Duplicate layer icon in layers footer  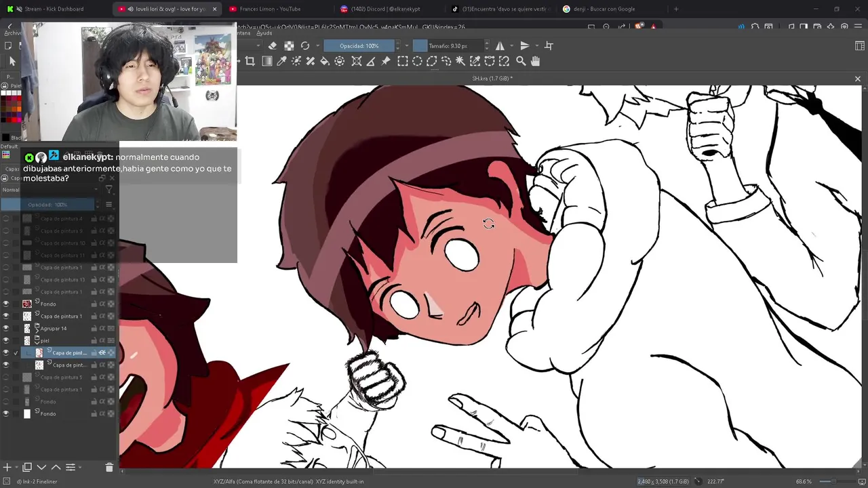click(27, 467)
